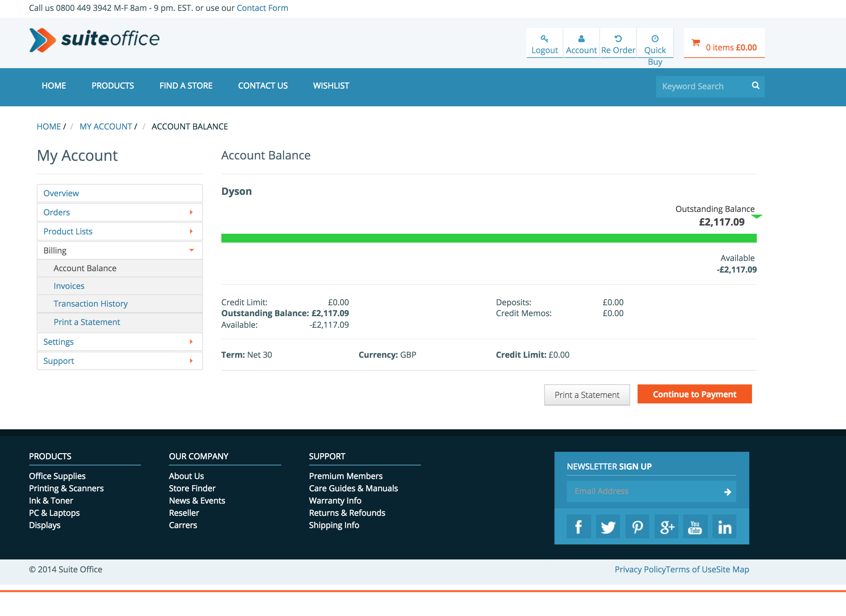Open the Facebook social icon
The width and height of the screenshot is (846, 616).
click(578, 527)
